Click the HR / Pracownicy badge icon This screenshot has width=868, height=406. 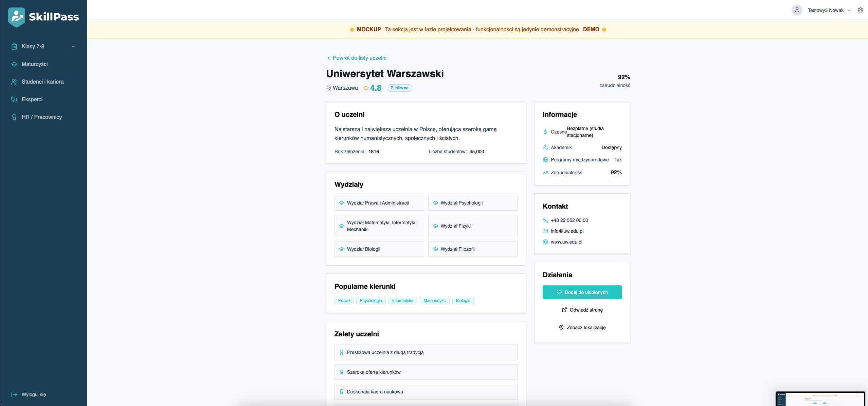[14, 117]
